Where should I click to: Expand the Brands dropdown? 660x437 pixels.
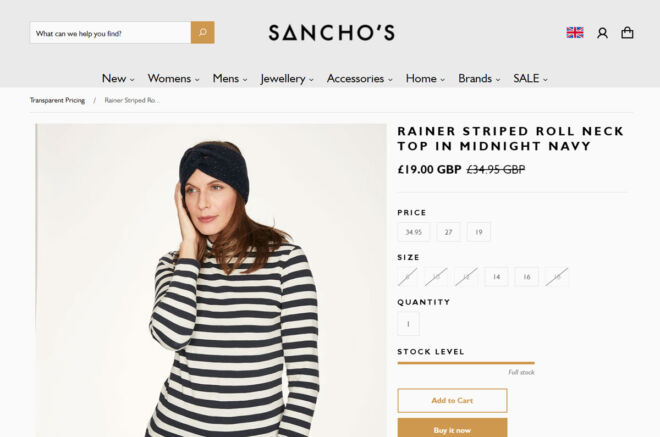(479, 79)
